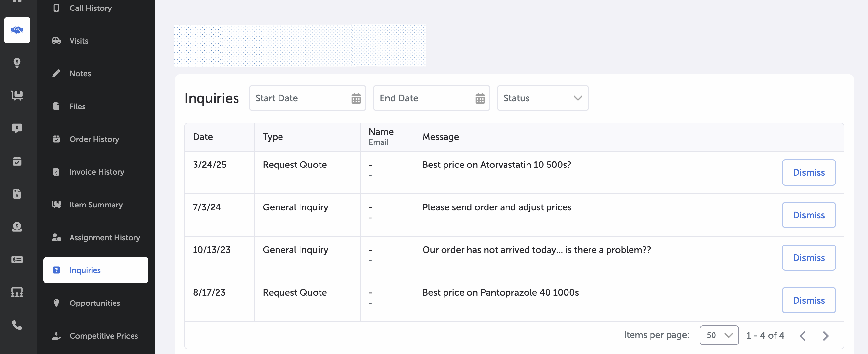Dismiss the Atorvastatin quote inquiry
868x354 pixels.
(x=808, y=172)
